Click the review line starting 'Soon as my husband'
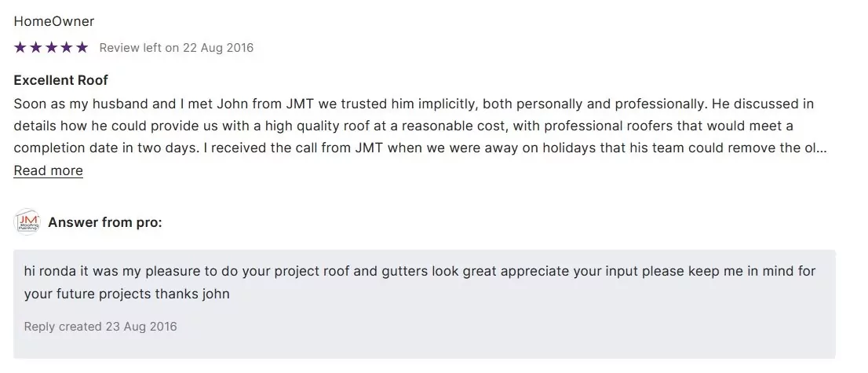This screenshot has width=868, height=373. pos(414,104)
